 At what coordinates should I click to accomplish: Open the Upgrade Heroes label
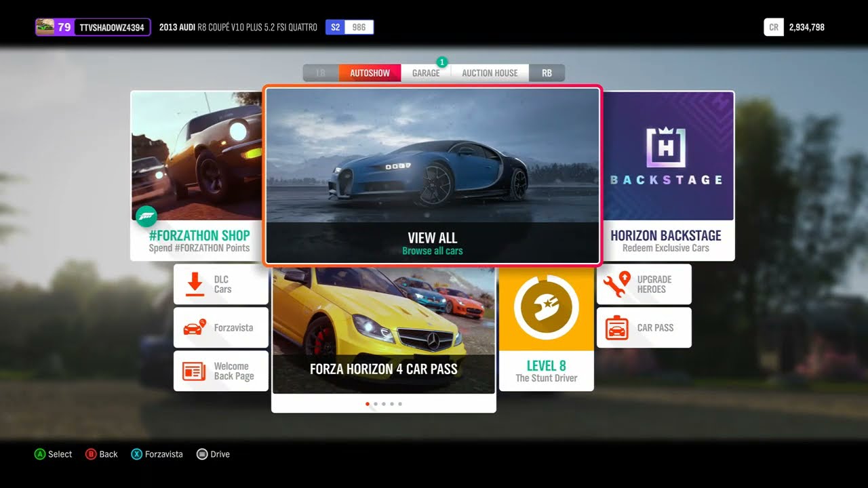click(654, 284)
